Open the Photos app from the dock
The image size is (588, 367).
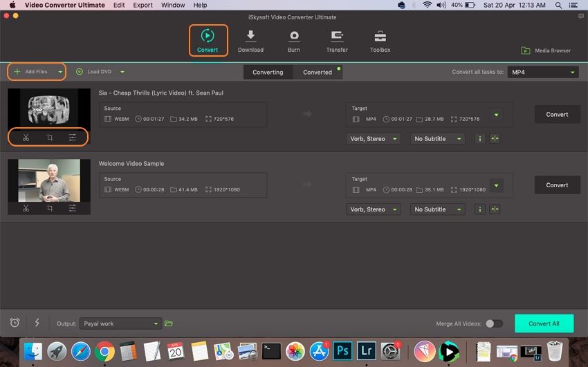click(x=295, y=352)
